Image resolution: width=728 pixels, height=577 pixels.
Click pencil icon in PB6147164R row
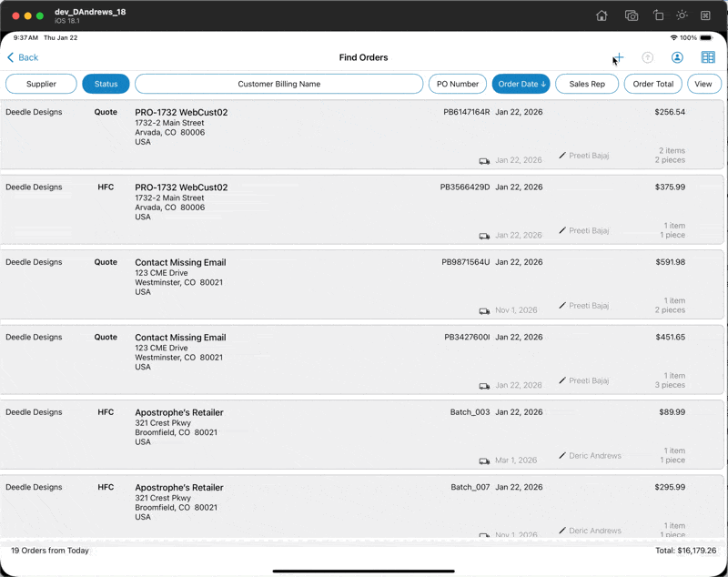562,155
